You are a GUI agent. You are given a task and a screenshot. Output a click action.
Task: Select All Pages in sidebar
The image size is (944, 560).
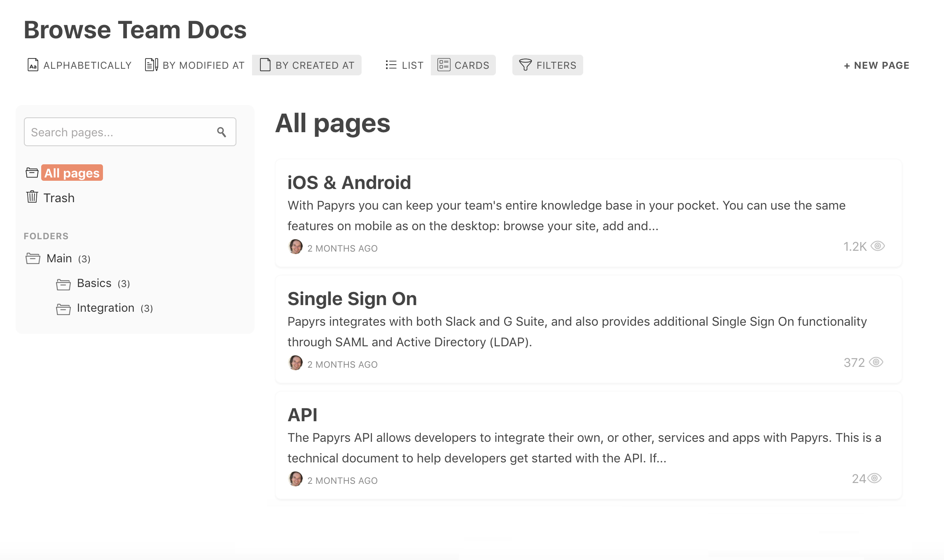pos(71,173)
